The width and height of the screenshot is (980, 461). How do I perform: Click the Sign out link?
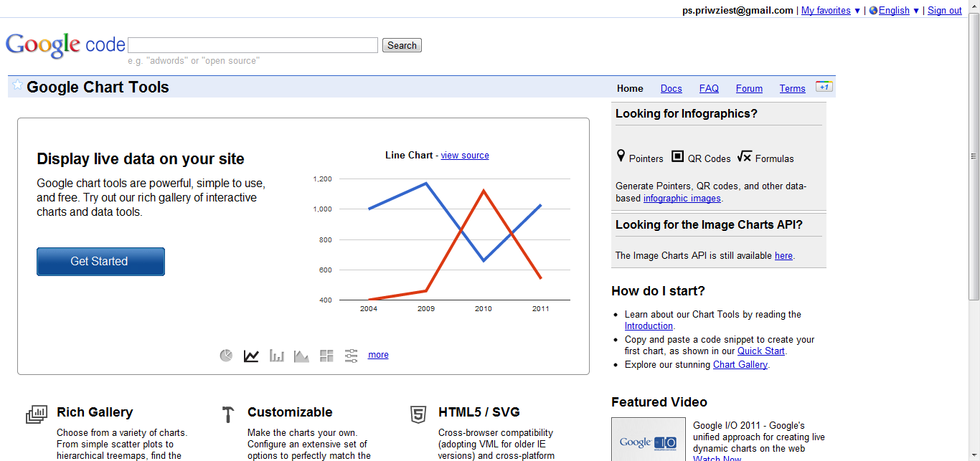[945, 11]
